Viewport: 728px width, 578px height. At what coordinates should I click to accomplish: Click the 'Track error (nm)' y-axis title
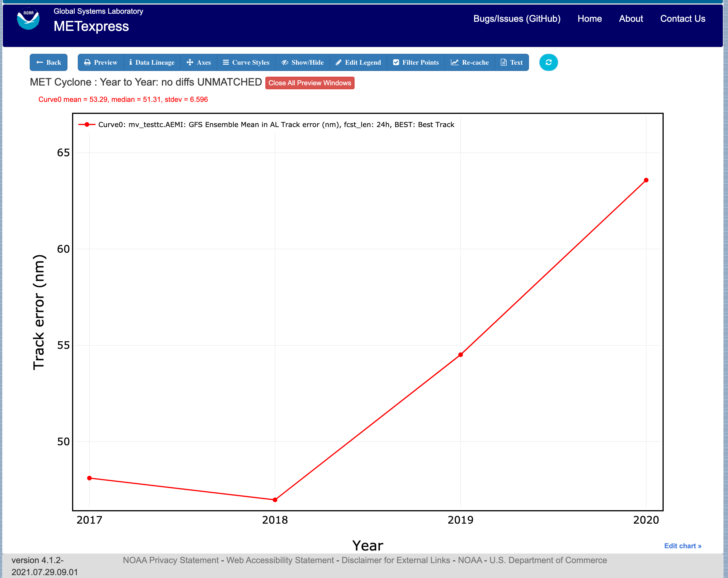(x=39, y=312)
